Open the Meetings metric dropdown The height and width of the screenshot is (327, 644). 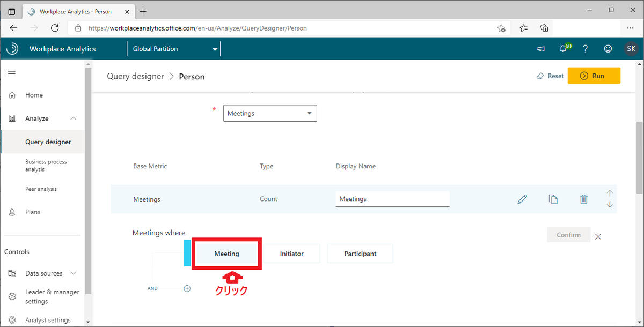click(270, 114)
